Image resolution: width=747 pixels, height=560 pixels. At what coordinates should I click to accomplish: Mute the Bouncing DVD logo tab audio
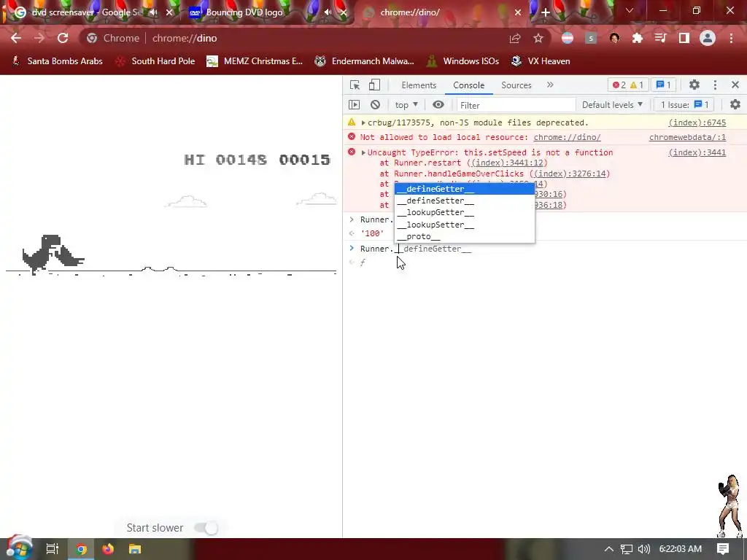pos(328,12)
